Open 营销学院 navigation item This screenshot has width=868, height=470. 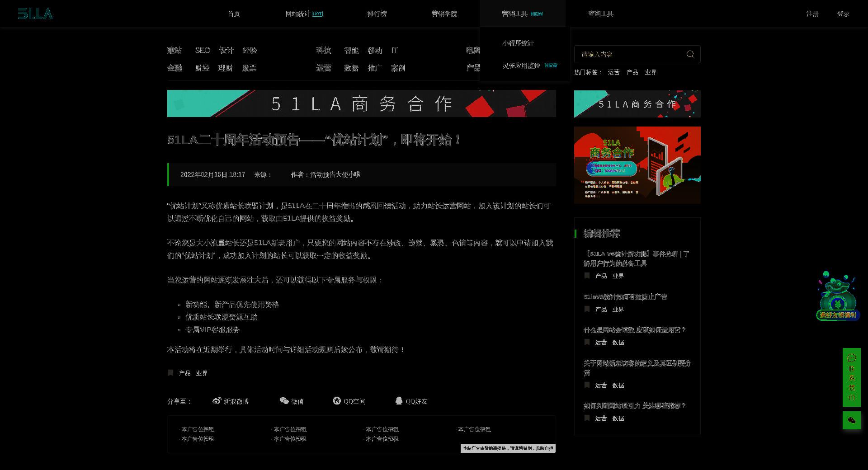click(444, 14)
